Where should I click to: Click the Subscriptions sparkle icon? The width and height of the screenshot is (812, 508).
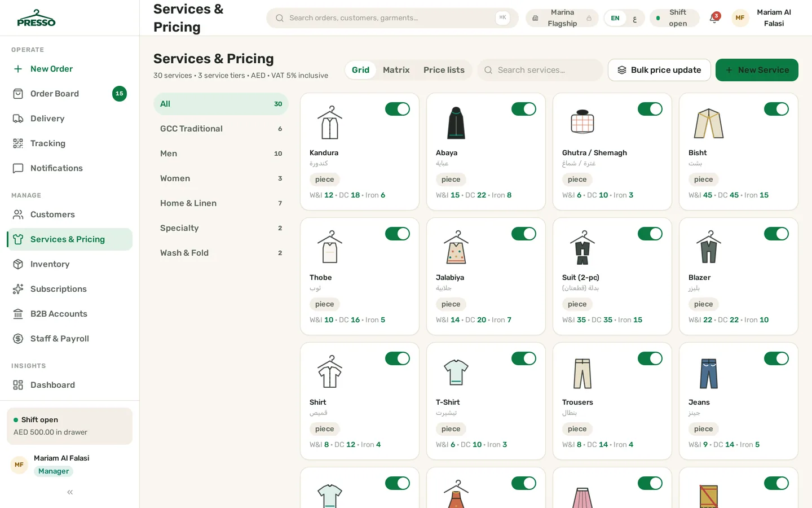(18, 289)
